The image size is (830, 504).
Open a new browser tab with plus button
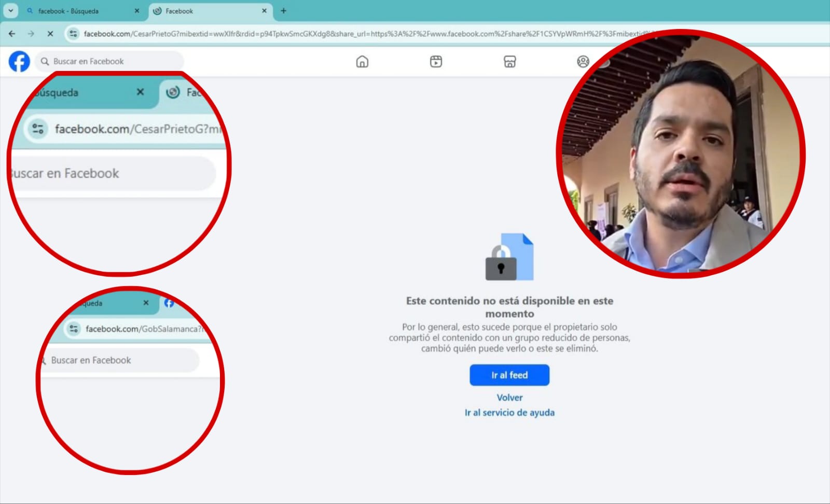pyautogui.click(x=283, y=10)
